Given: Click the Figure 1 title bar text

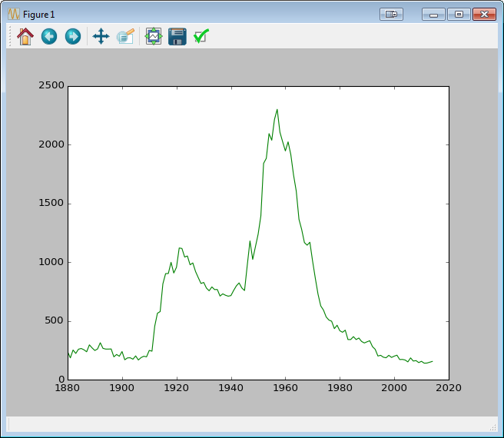Looking at the screenshot, I should coord(39,15).
